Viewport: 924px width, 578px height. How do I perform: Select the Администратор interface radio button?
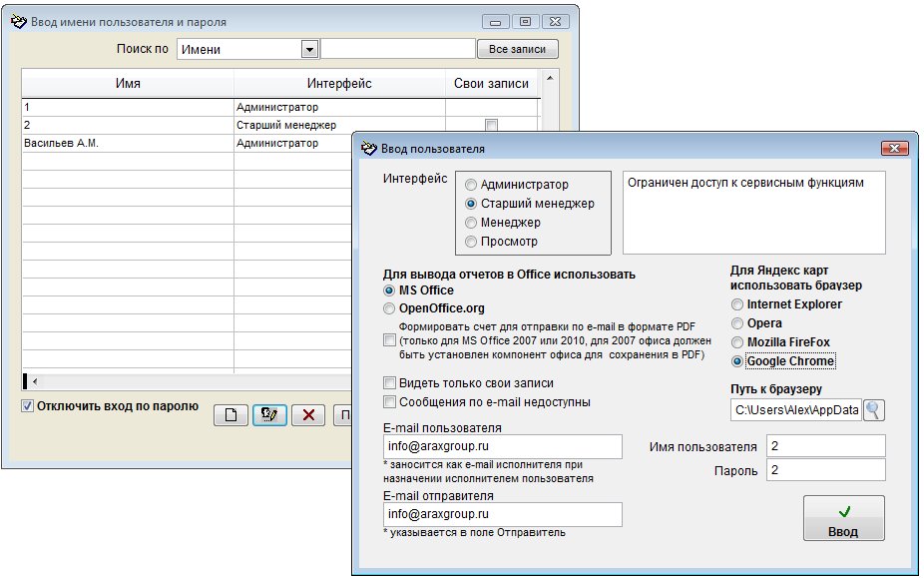470,185
